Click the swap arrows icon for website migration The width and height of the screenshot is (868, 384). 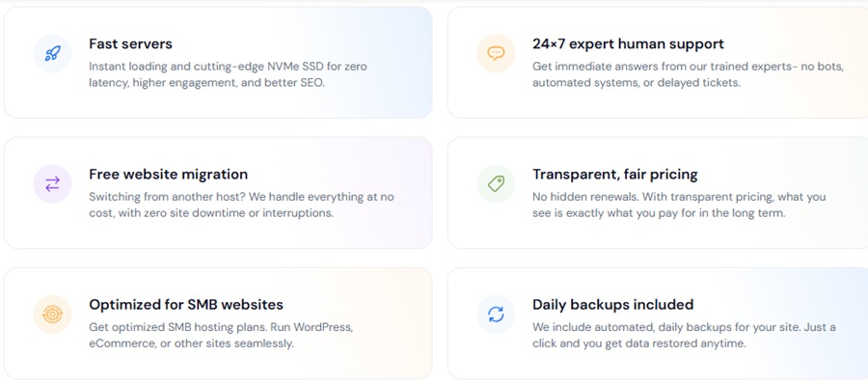(x=53, y=184)
